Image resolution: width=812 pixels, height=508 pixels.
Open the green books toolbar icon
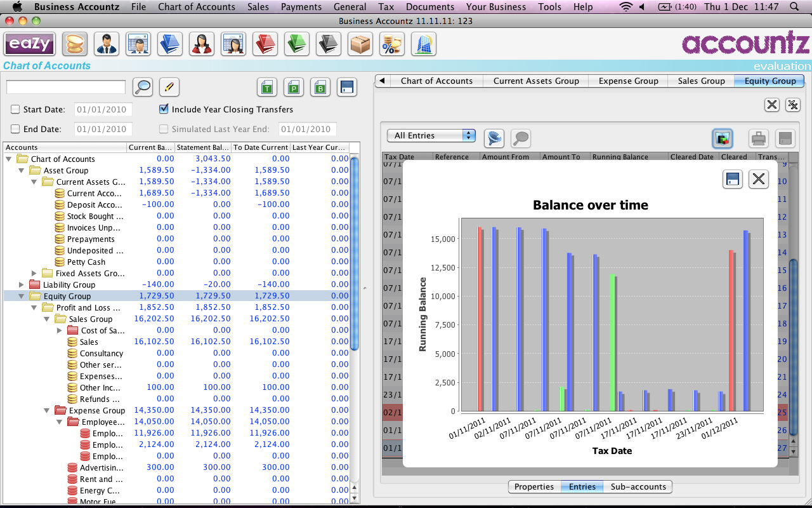tap(297, 44)
